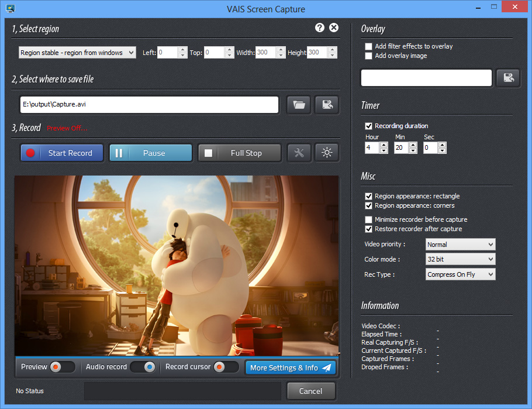Click the 'Elapsed Time :' label

point(381,334)
